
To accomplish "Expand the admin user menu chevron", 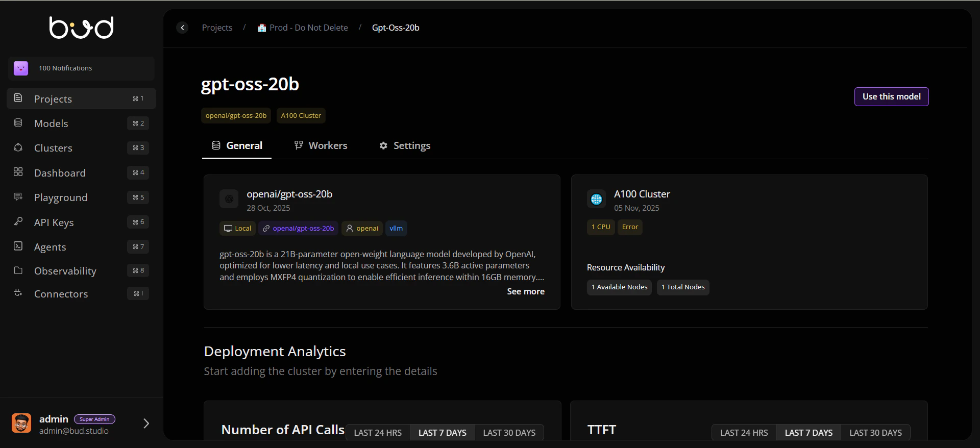I will tap(146, 424).
